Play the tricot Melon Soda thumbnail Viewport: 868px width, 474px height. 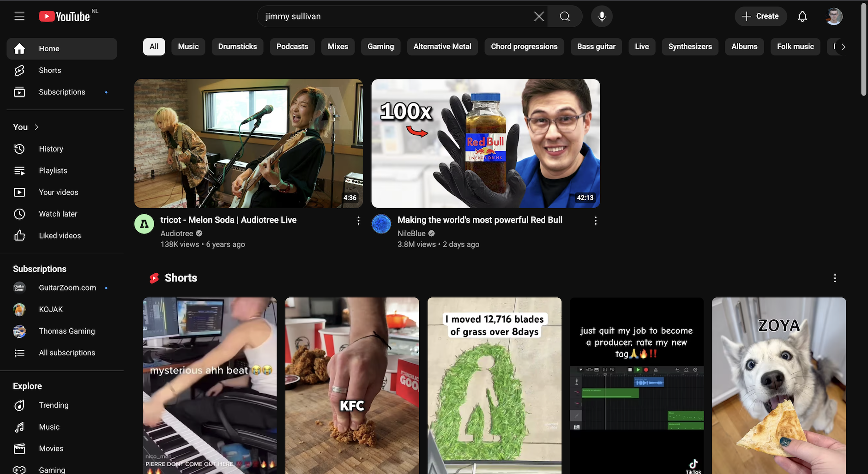[248, 144]
